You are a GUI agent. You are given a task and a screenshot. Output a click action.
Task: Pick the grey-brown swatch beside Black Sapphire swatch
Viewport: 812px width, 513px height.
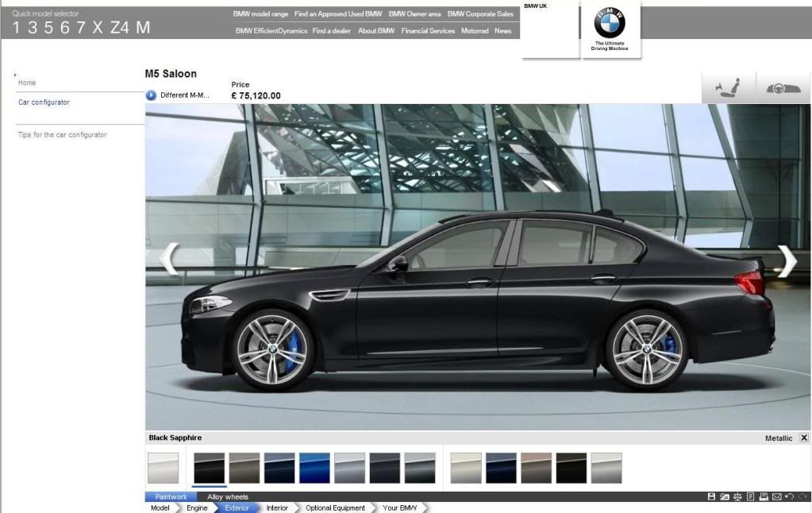click(244, 468)
